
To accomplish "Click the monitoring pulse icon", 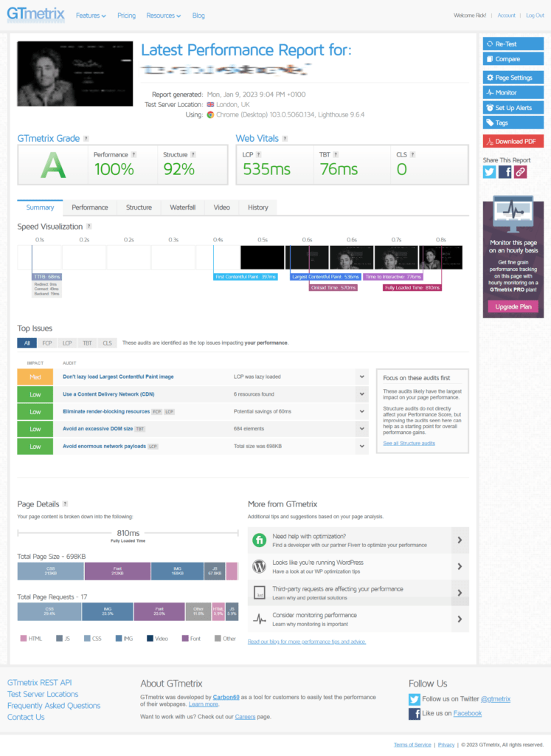I will (260, 619).
